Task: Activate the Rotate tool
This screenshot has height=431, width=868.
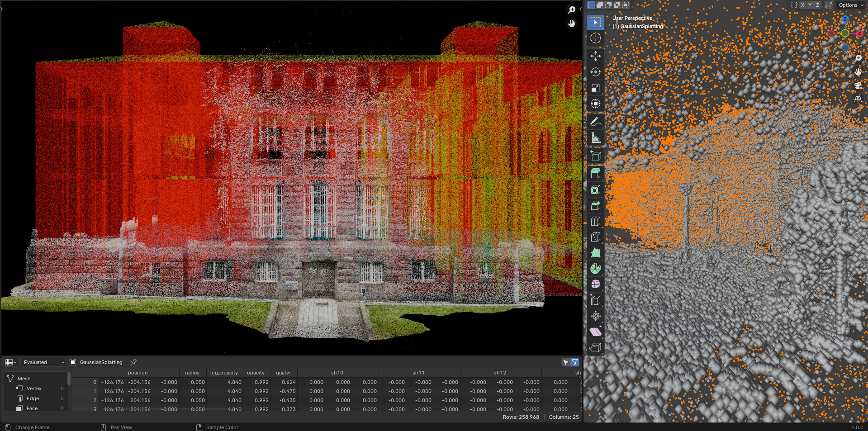Action: coord(595,72)
